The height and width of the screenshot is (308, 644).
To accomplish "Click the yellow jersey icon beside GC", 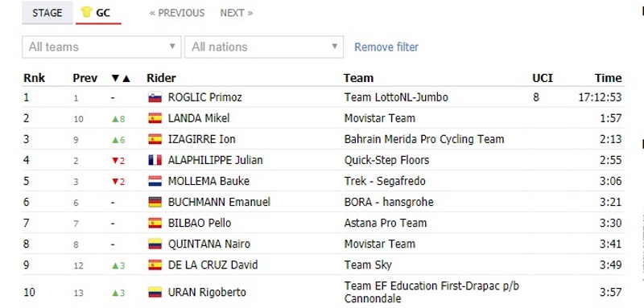I will click(x=86, y=12).
